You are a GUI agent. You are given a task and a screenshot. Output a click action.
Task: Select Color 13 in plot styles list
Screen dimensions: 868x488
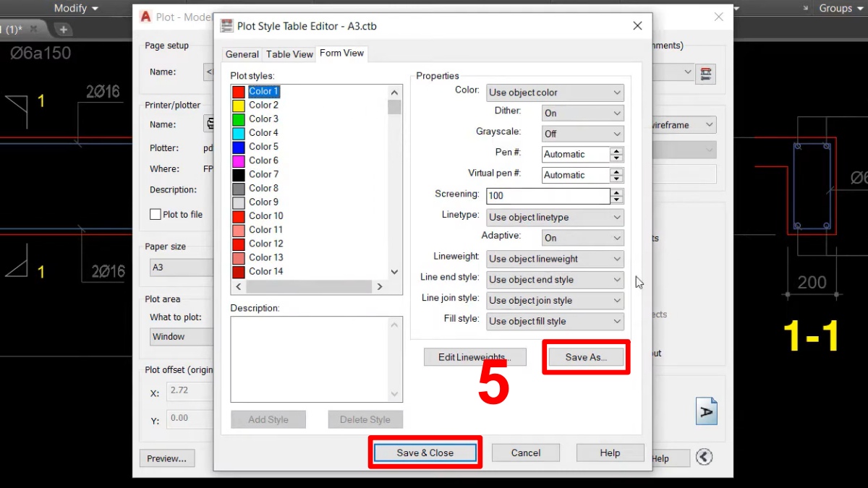point(265,257)
